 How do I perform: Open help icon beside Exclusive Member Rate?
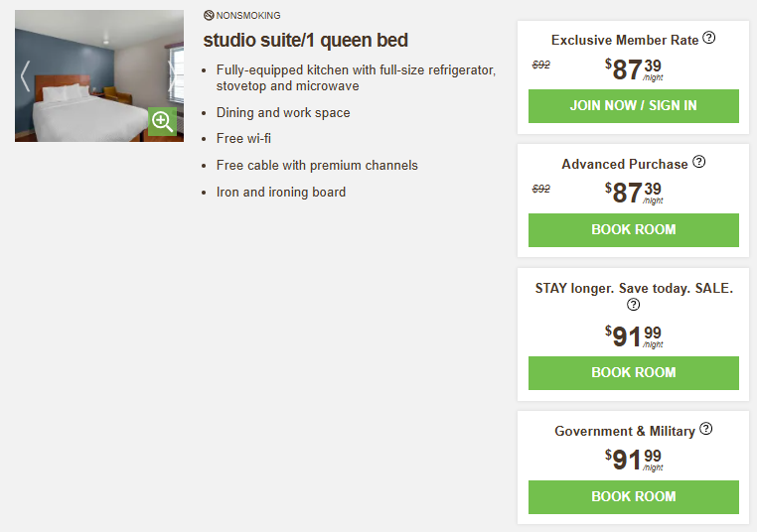(708, 39)
